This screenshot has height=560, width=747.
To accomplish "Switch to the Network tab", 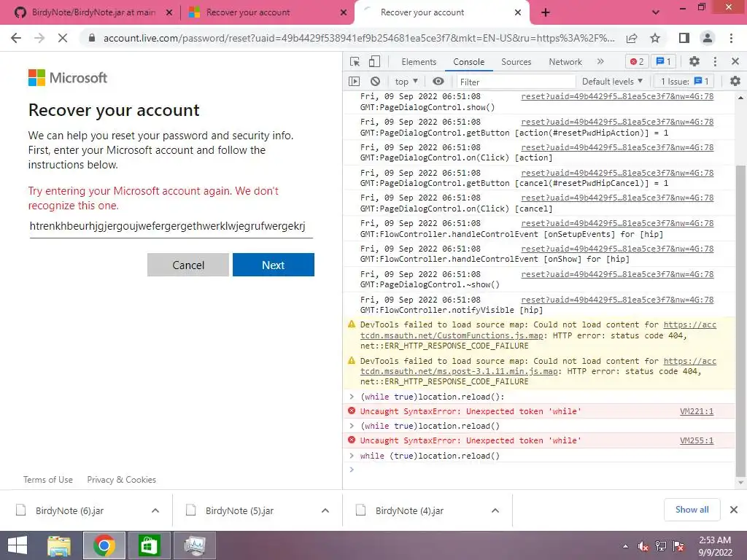I will coord(565,62).
